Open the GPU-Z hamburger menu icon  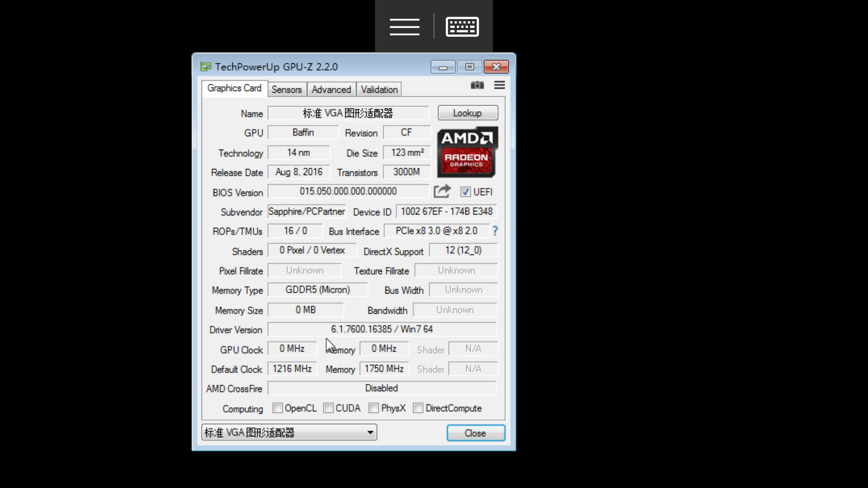click(x=500, y=85)
